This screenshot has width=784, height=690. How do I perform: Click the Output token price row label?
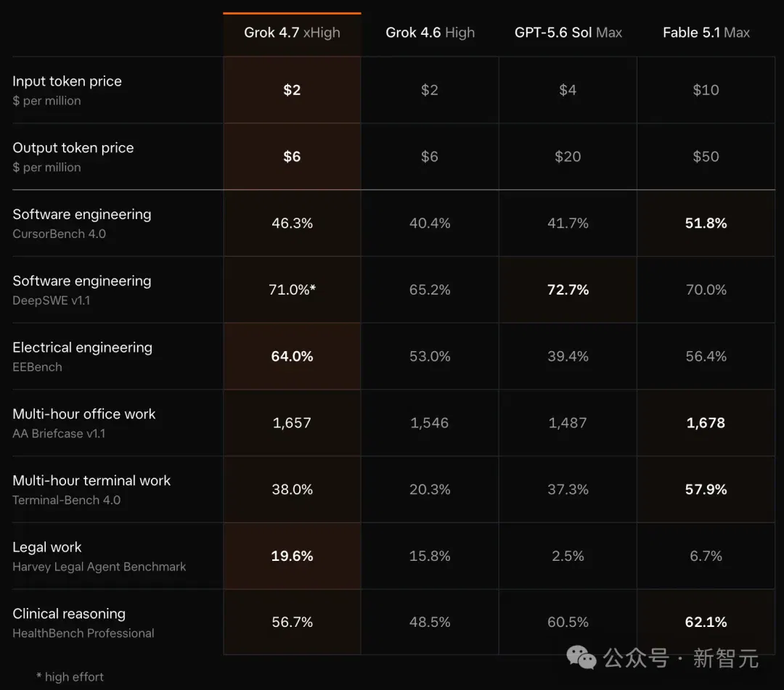pyautogui.click(x=73, y=147)
